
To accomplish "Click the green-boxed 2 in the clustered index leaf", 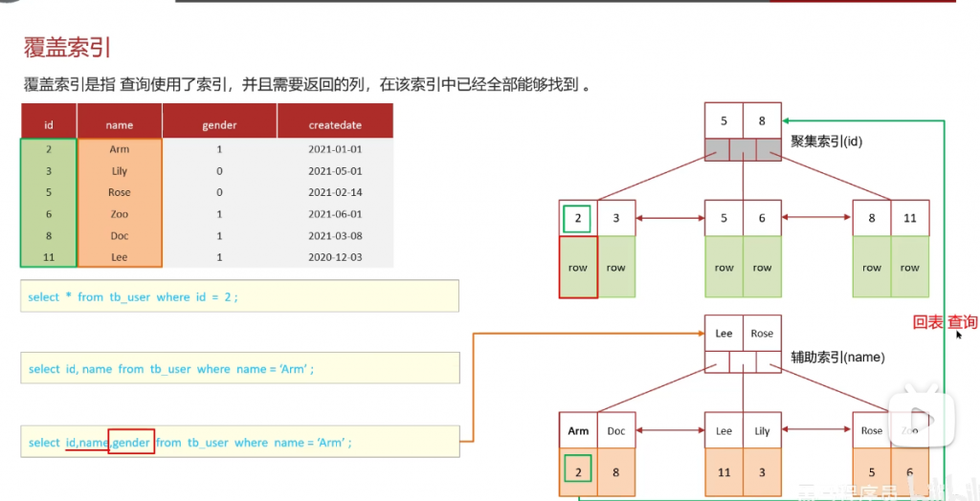I will click(x=577, y=218).
